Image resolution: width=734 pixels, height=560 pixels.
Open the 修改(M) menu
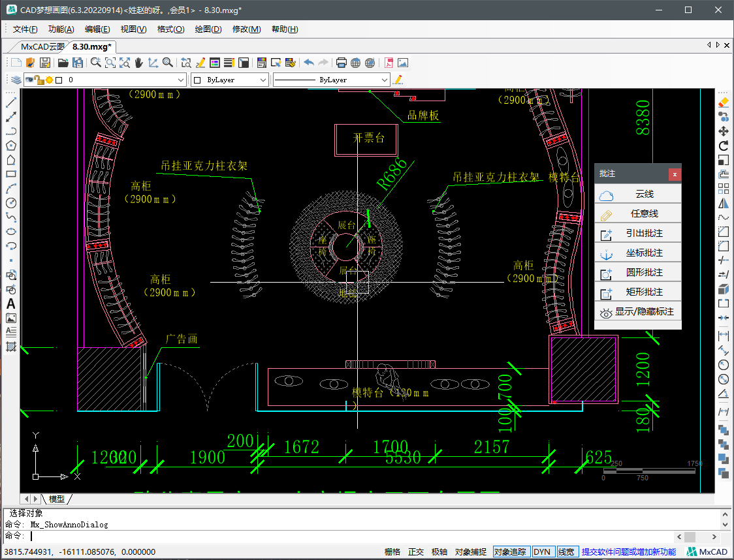click(246, 29)
